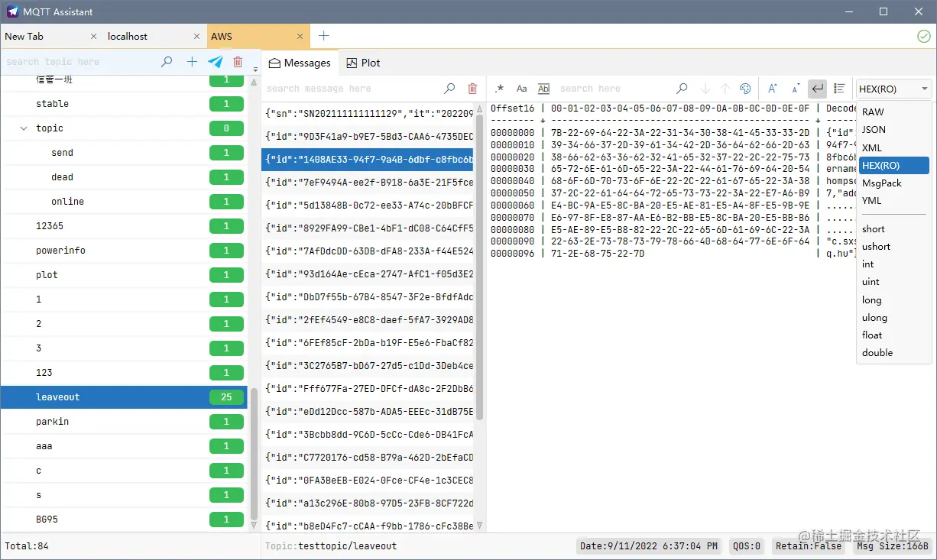This screenshot has height=560, width=937.
Task: Click the topic search magnifier icon
Action: (x=167, y=62)
